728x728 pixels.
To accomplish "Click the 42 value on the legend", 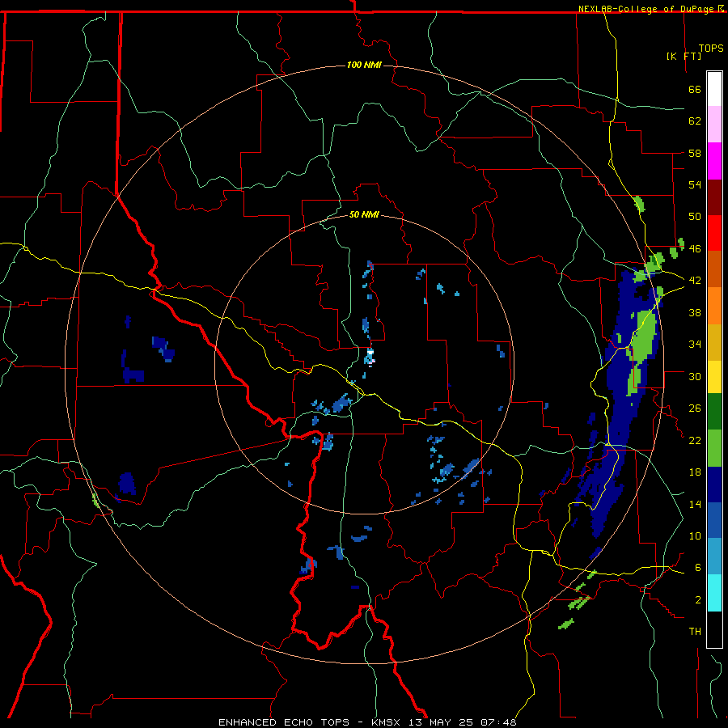I will [695, 281].
